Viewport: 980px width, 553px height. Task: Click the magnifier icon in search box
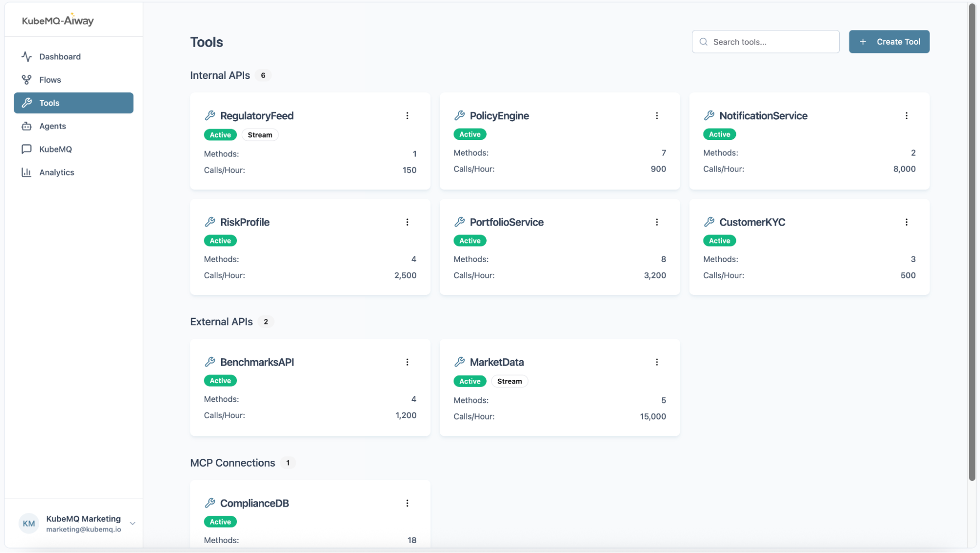click(704, 42)
